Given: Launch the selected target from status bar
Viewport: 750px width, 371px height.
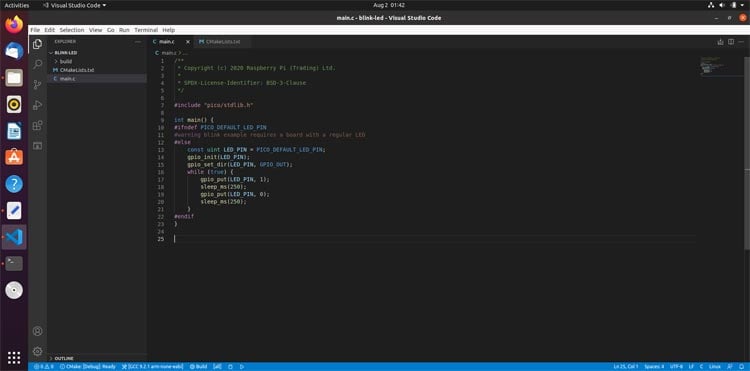Looking at the screenshot, I should click(242, 367).
